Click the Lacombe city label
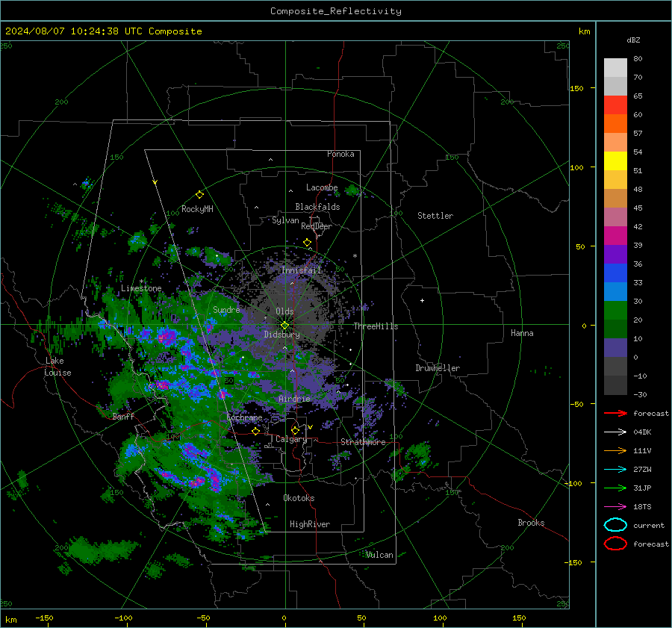Viewport: 672px width, 628px height. (x=322, y=187)
